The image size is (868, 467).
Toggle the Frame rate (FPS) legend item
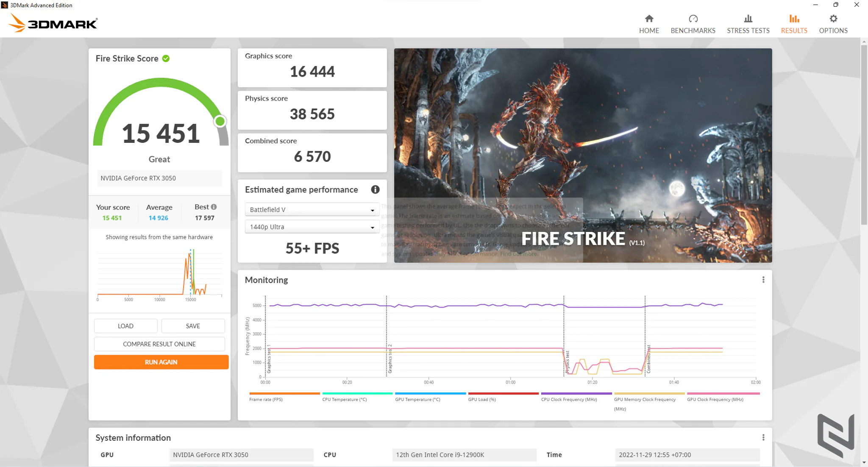[284, 398]
